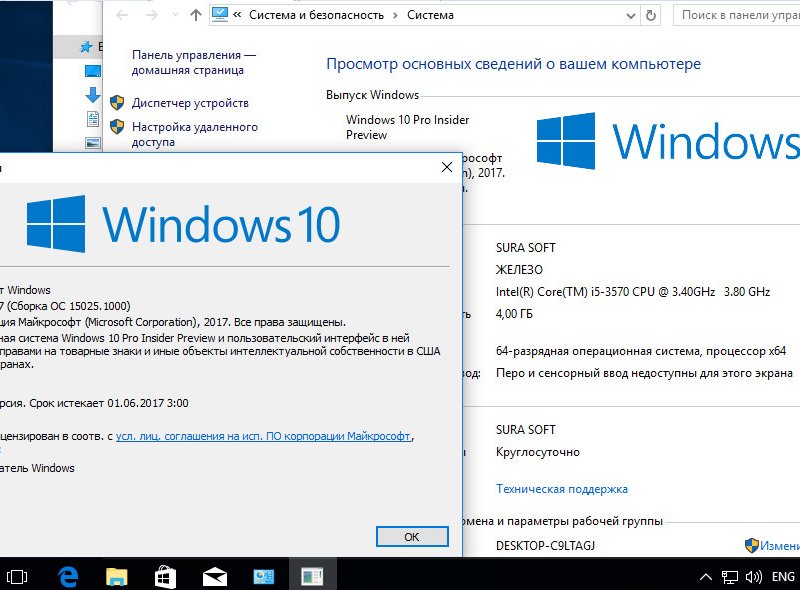Click the Forward arrow in System window
The width and height of the screenshot is (800, 590).
coord(152,15)
